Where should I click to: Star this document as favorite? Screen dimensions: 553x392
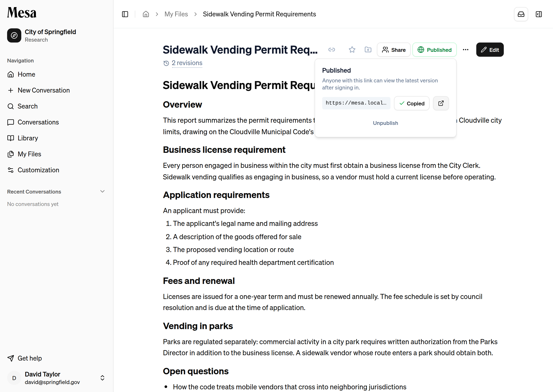pyautogui.click(x=352, y=50)
